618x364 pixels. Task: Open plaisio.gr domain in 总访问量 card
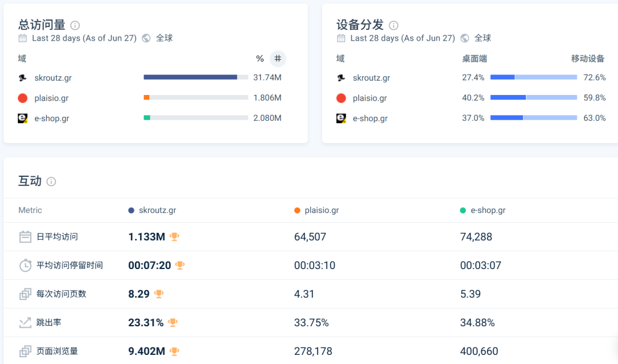[x=51, y=98]
